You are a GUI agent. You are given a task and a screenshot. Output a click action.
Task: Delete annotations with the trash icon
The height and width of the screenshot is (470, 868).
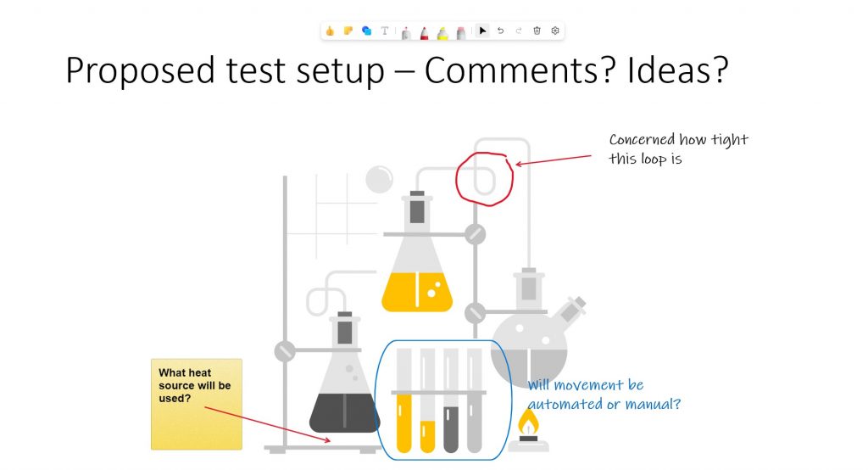pyautogui.click(x=537, y=31)
